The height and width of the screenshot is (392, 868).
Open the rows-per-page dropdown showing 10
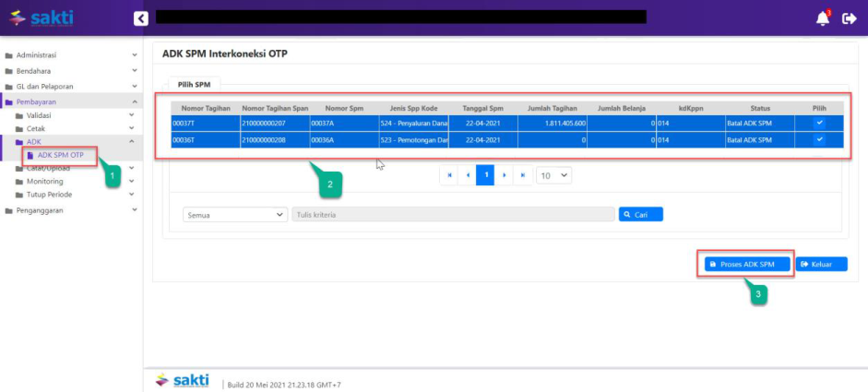553,175
